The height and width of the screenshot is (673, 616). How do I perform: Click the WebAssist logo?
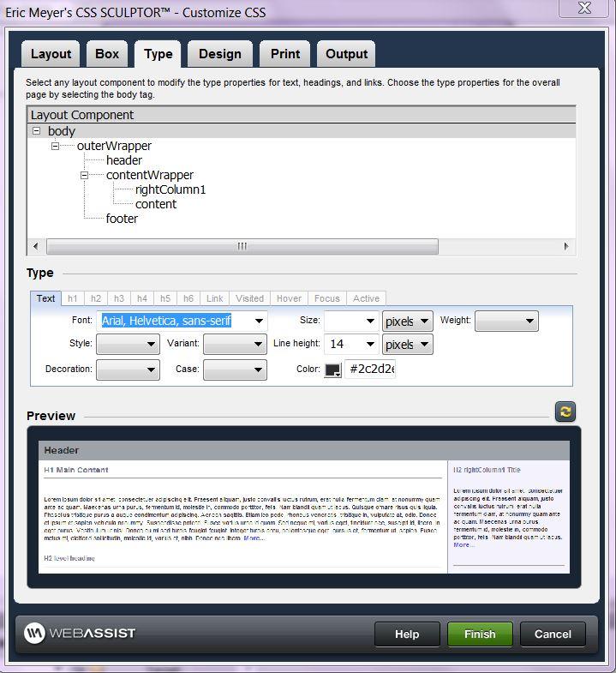(x=80, y=633)
